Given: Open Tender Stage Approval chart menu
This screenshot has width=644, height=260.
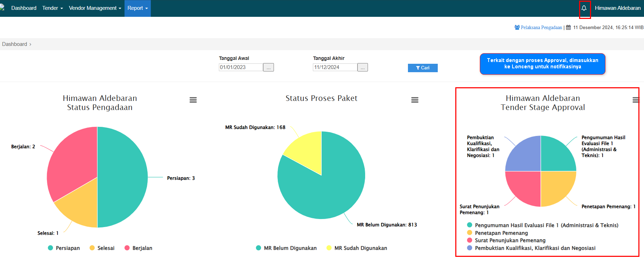Looking at the screenshot, I should point(636,100).
